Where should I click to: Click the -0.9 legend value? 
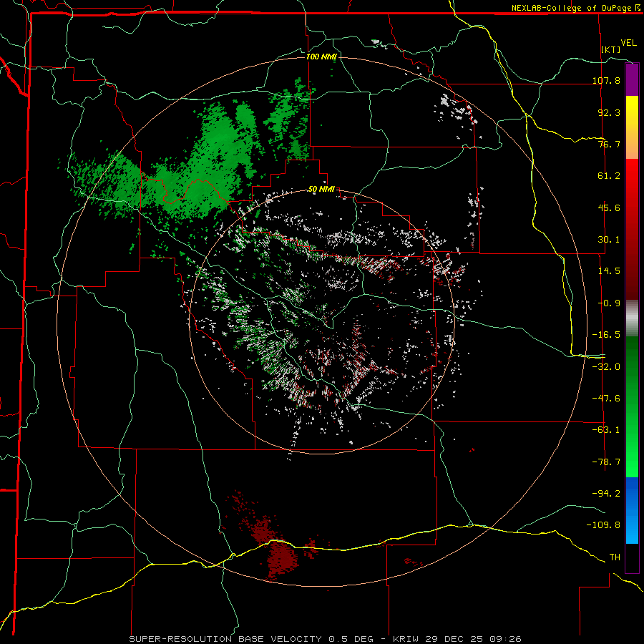pyautogui.click(x=609, y=303)
